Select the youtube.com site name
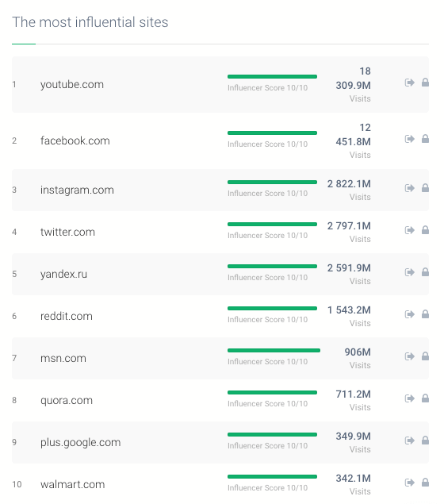444x504 pixels. pos(72,85)
